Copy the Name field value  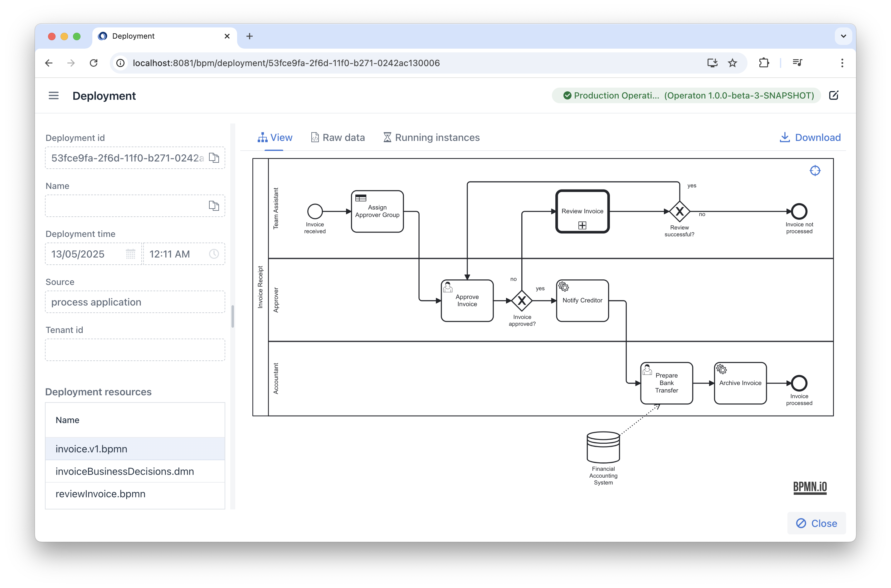214,205
